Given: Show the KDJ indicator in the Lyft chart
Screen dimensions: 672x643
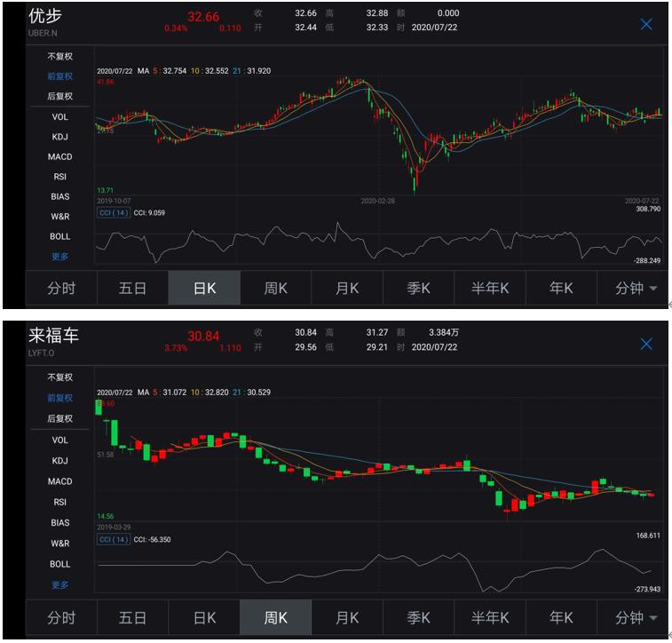Looking at the screenshot, I should 60,460.
